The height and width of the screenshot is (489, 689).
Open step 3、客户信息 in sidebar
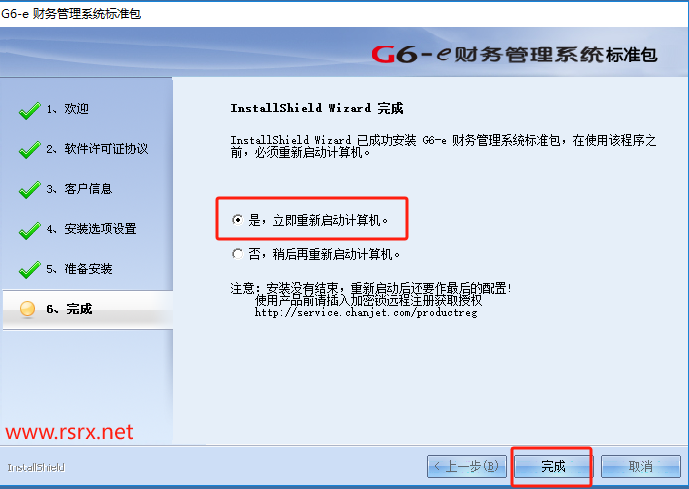click(x=79, y=189)
